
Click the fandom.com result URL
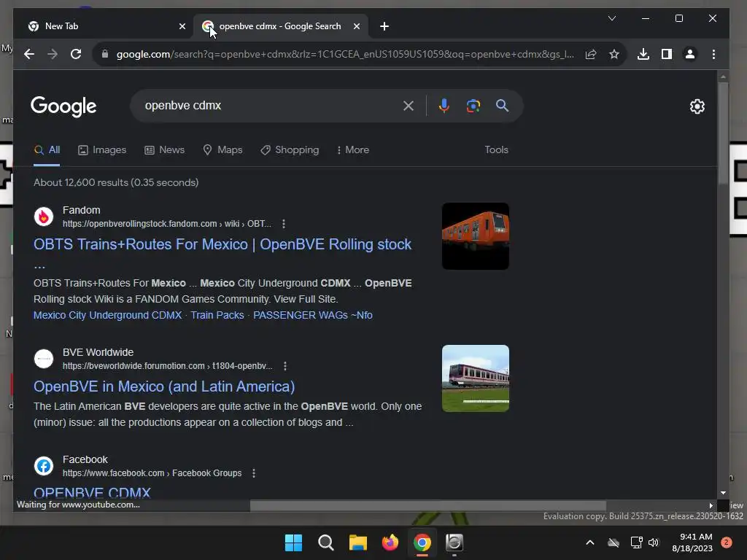tap(167, 224)
